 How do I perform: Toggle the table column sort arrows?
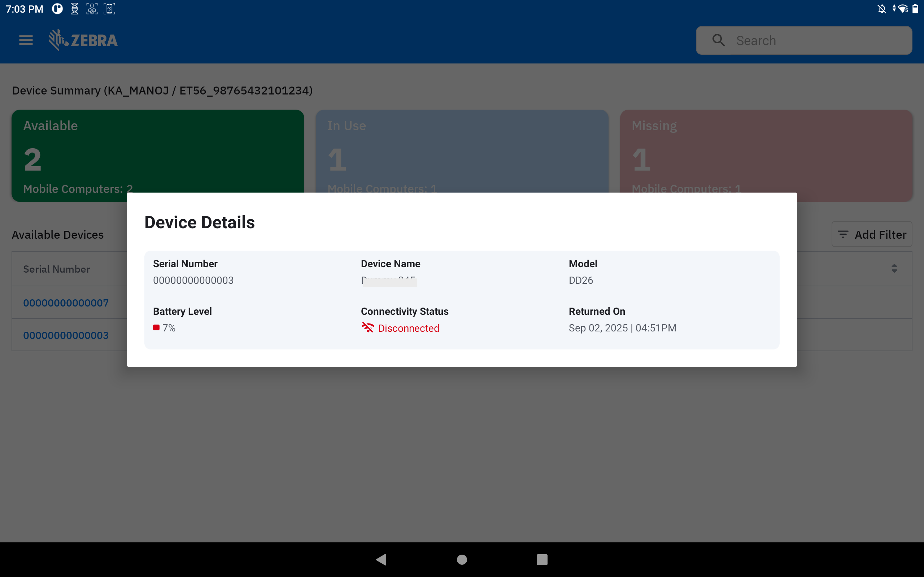point(894,268)
